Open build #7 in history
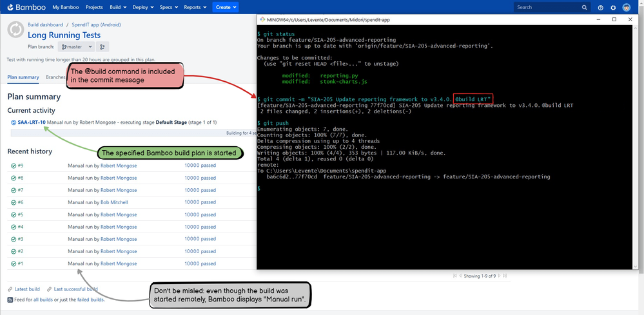The width and height of the screenshot is (644, 315). tap(21, 190)
